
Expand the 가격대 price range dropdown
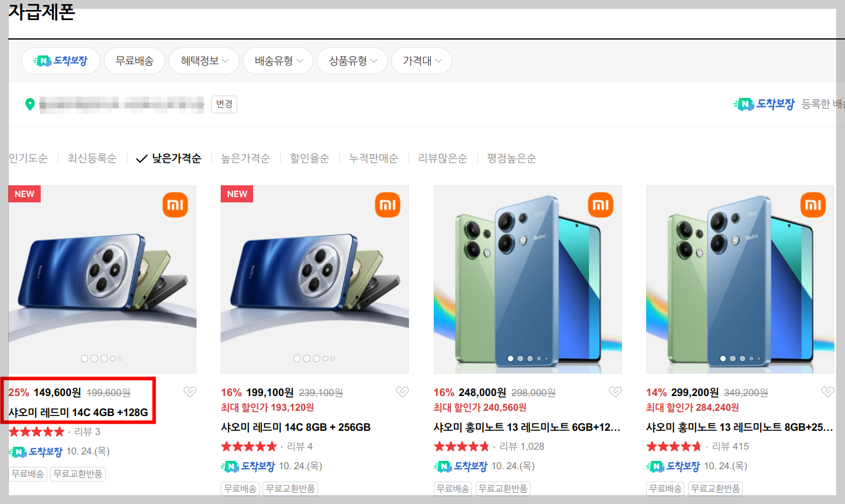pyautogui.click(x=422, y=61)
